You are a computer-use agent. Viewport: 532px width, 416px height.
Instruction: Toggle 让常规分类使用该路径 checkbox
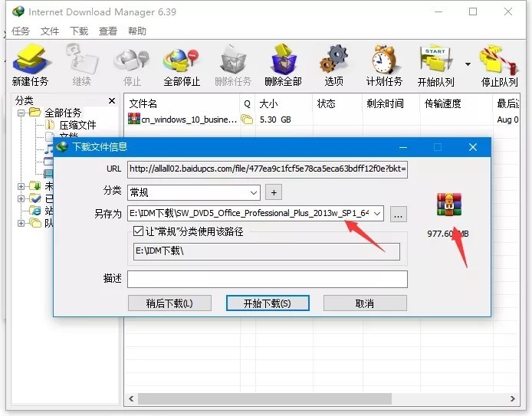138,231
